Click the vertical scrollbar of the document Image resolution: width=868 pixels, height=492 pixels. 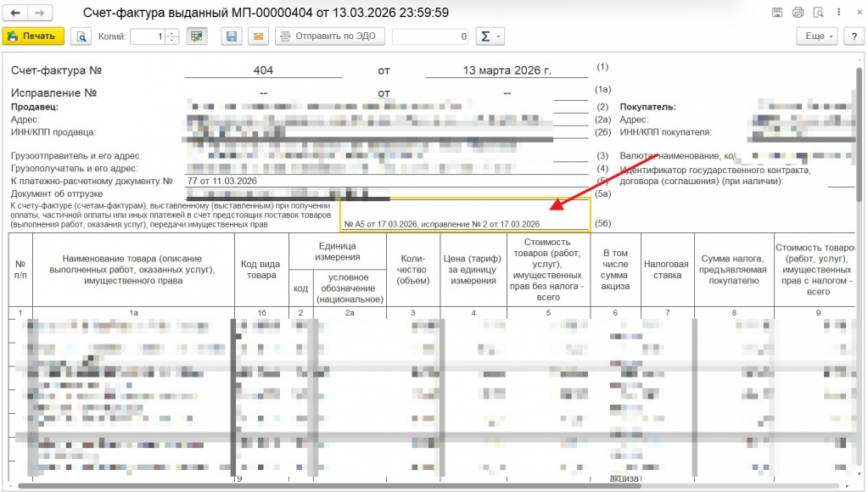(860, 133)
